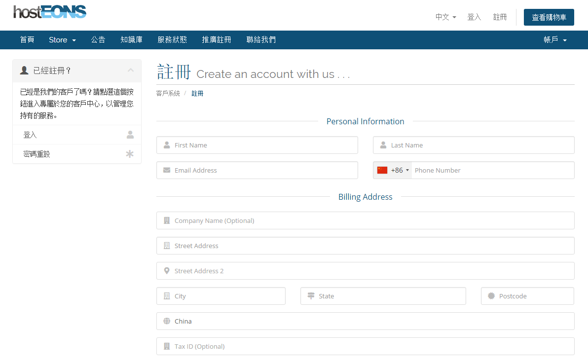Focus the Last Name input field
The height and width of the screenshot is (364, 588).
[474, 145]
